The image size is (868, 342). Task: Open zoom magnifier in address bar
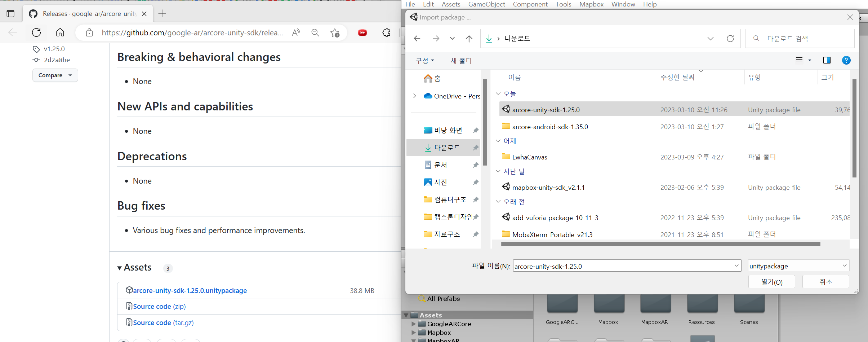[315, 33]
